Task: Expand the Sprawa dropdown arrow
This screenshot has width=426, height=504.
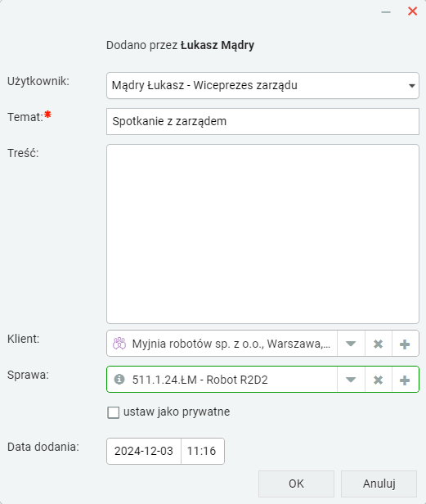Action: (351, 380)
